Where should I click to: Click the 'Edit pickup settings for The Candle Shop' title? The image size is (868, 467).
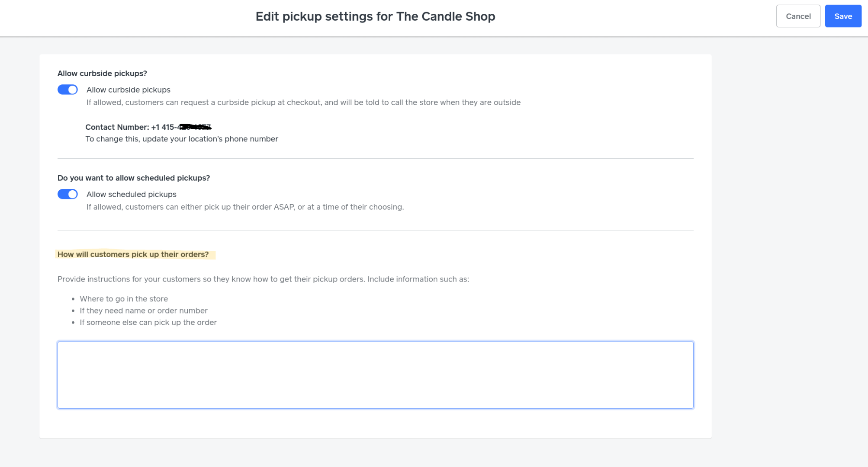(x=375, y=16)
